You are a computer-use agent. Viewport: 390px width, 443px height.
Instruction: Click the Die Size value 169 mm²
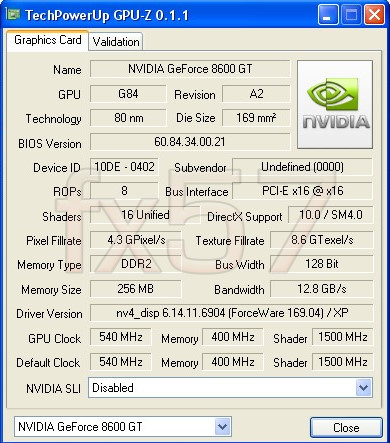point(256,118)
